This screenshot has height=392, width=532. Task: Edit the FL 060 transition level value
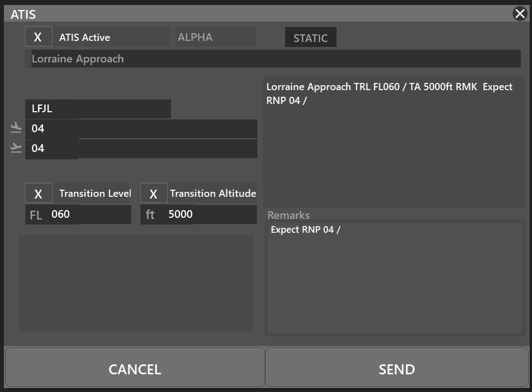pyautogui.click(x=78, y=215)
